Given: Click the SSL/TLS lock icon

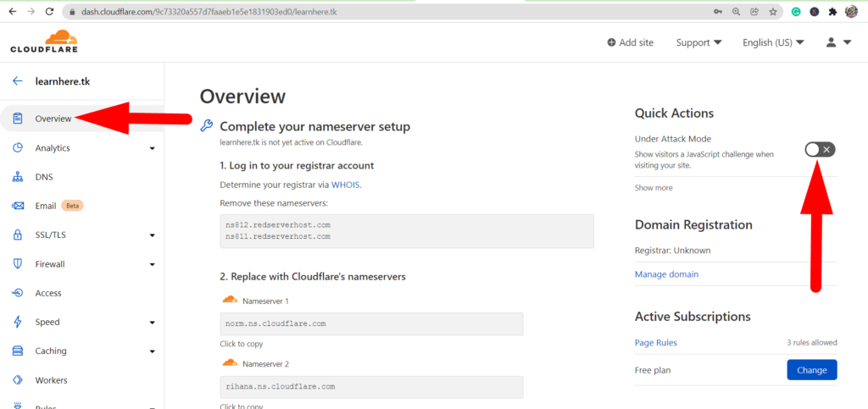Looking at the screenshot, I should coord(18,235).
